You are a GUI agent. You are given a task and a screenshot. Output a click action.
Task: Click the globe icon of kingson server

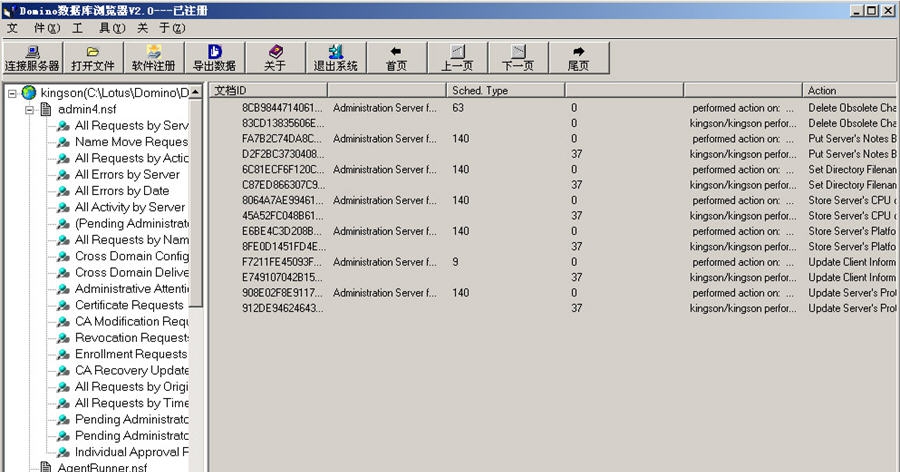click(29, 92)
